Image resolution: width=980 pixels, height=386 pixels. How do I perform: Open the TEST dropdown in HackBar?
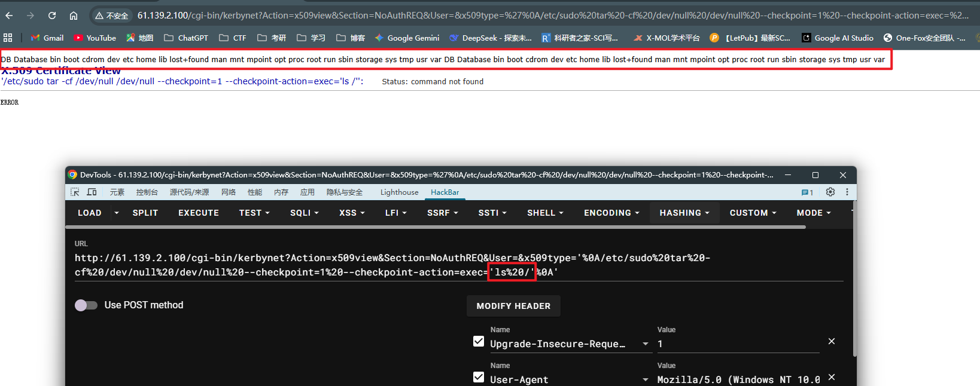click(x=254, y=213)
